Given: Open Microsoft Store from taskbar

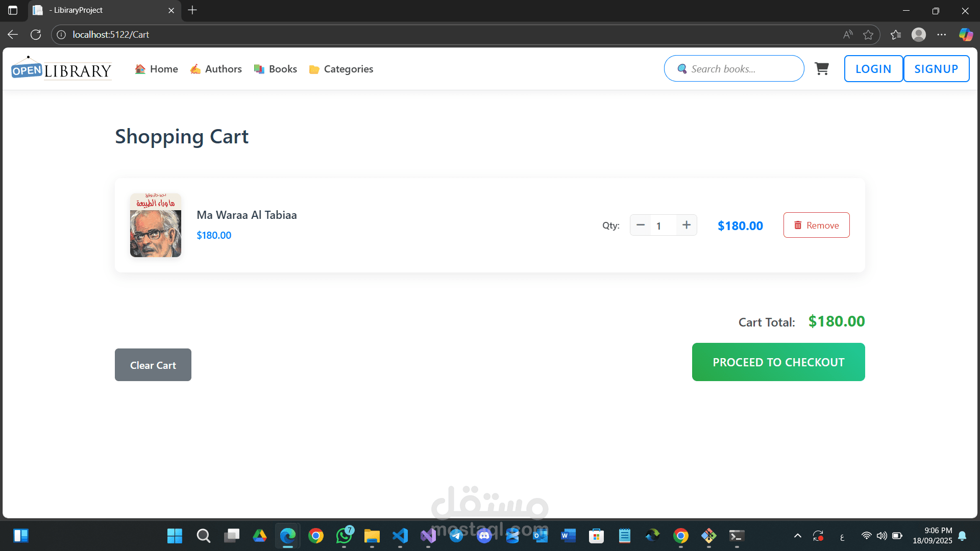Looking at the screenshot, I should [x=596, y=536].
